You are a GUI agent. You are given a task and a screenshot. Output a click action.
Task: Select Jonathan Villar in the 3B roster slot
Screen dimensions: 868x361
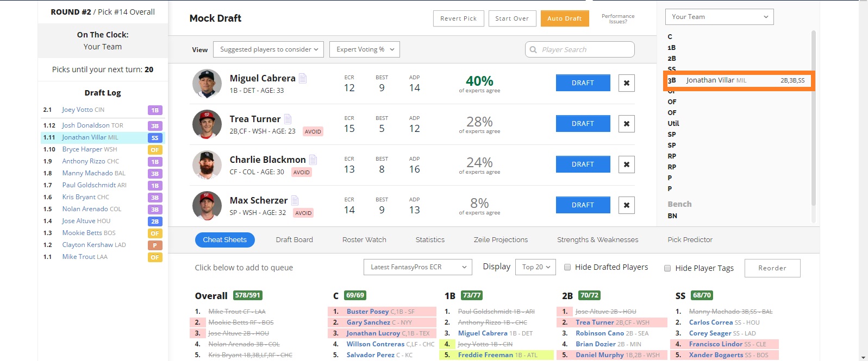click(739, 80)
